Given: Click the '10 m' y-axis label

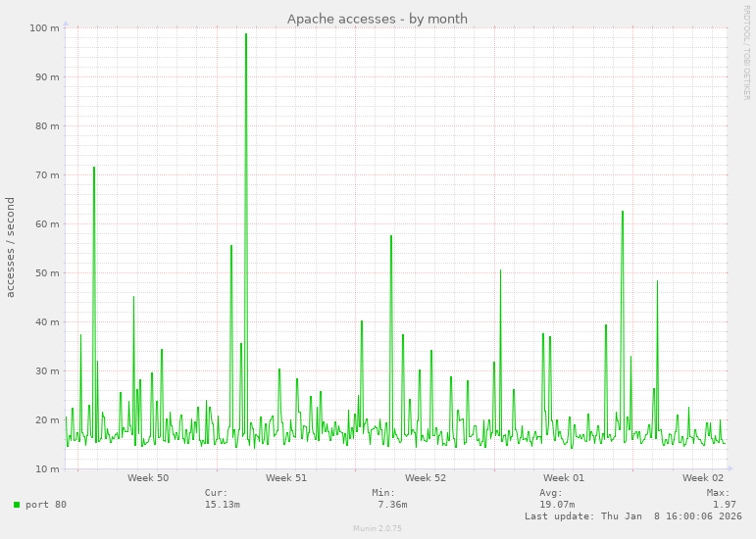Looking at the screenshot, I should (x=47, y=469).
